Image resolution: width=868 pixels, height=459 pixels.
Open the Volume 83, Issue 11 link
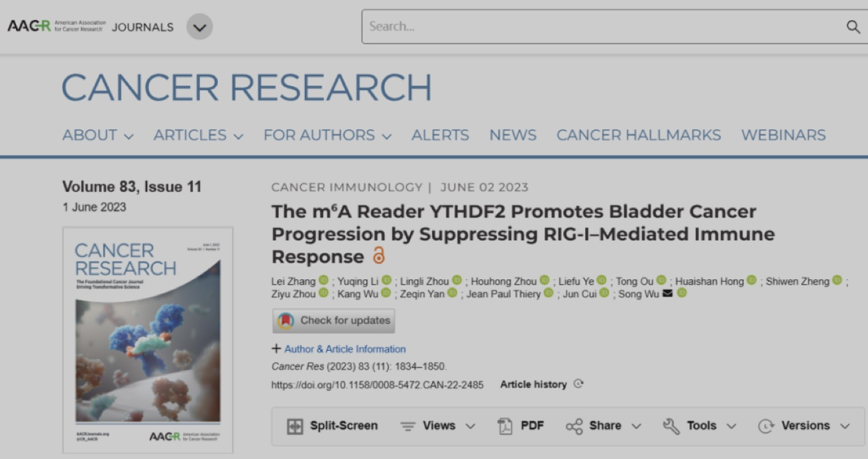coord(132,187)
